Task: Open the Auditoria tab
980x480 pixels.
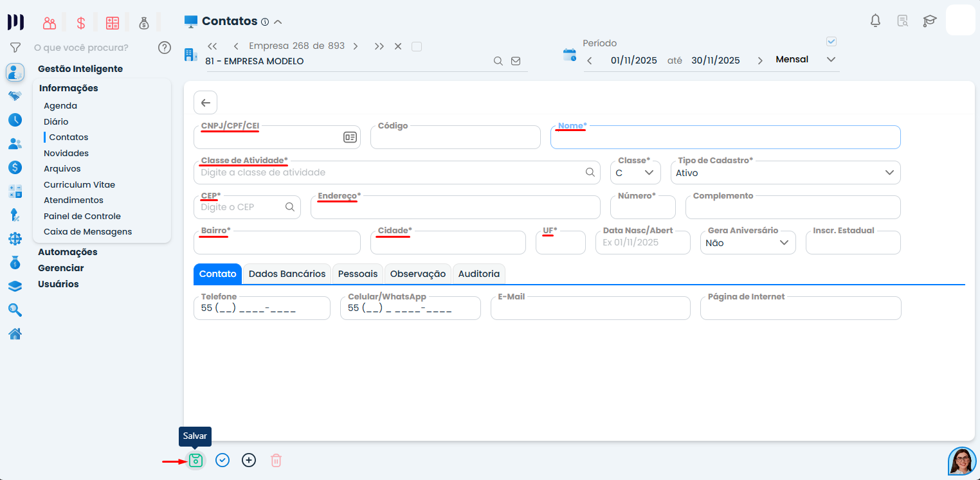Action: [478, 274]
